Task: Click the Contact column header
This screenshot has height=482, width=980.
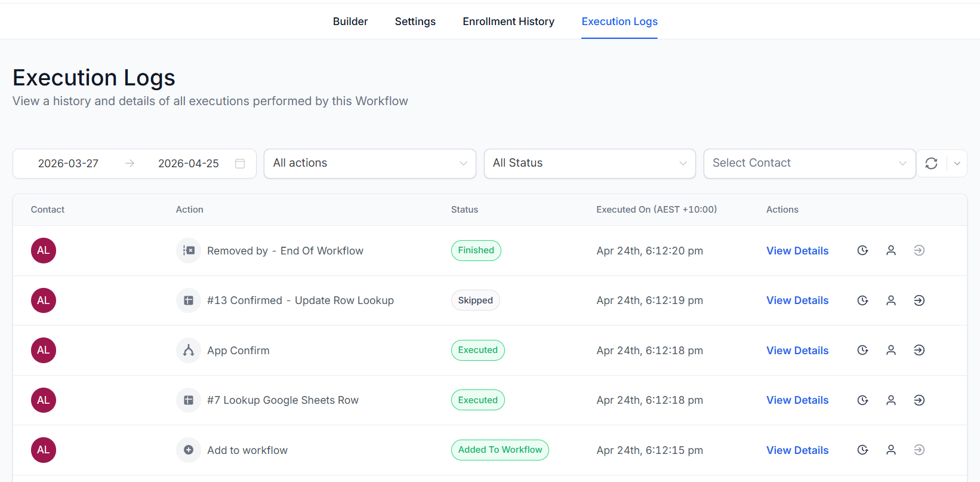Action: pyautogui.click(x=48, y=210)
